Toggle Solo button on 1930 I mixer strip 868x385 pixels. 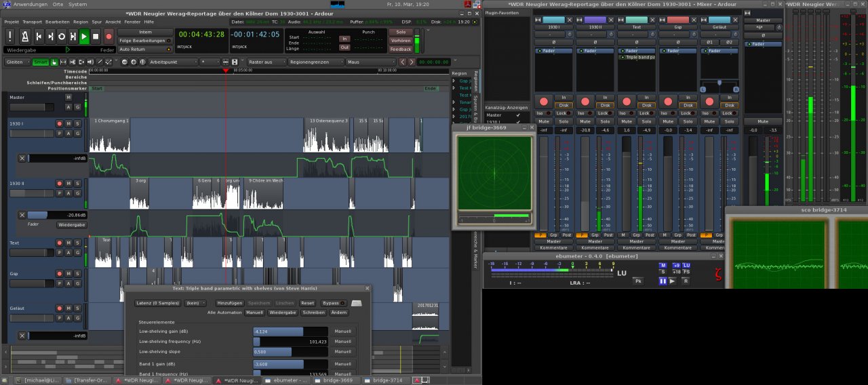tap(564, 121)
